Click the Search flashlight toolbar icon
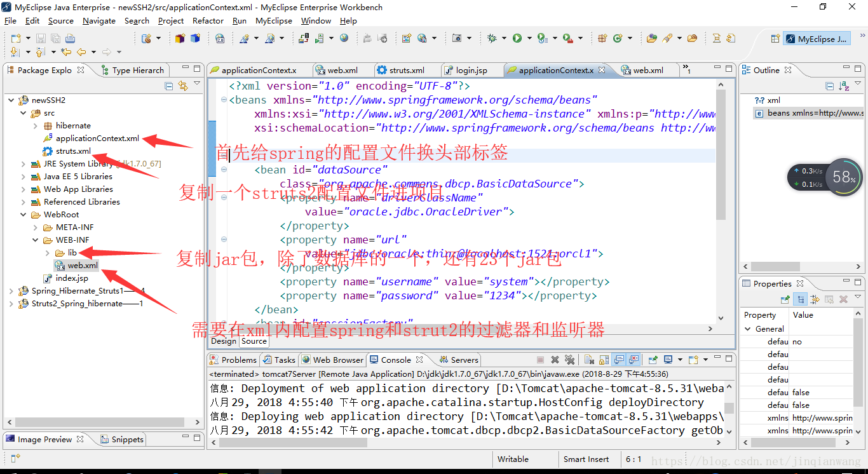Image resolution: width=868 pixels, height=474 pixels. pos(667,39)
